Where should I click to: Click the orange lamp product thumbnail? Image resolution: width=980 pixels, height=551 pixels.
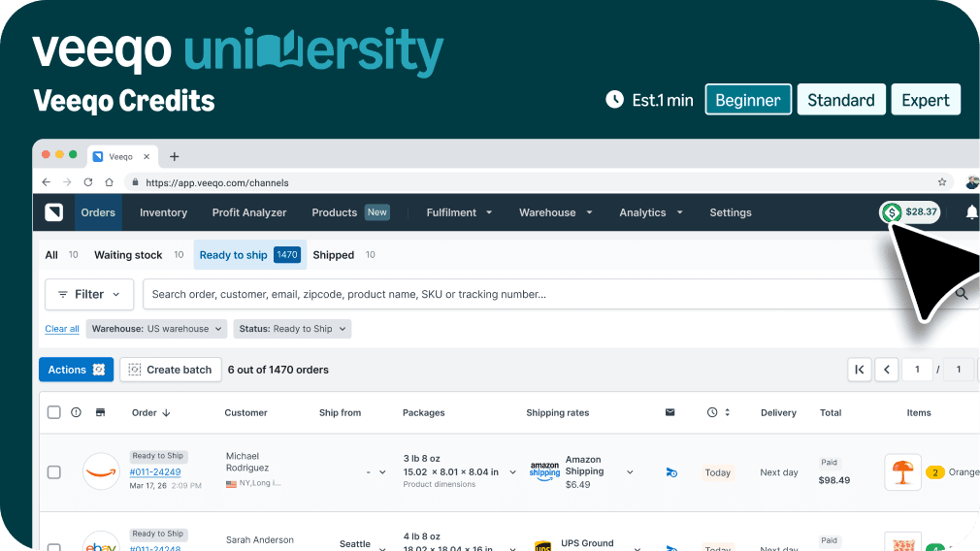point(902,471)
